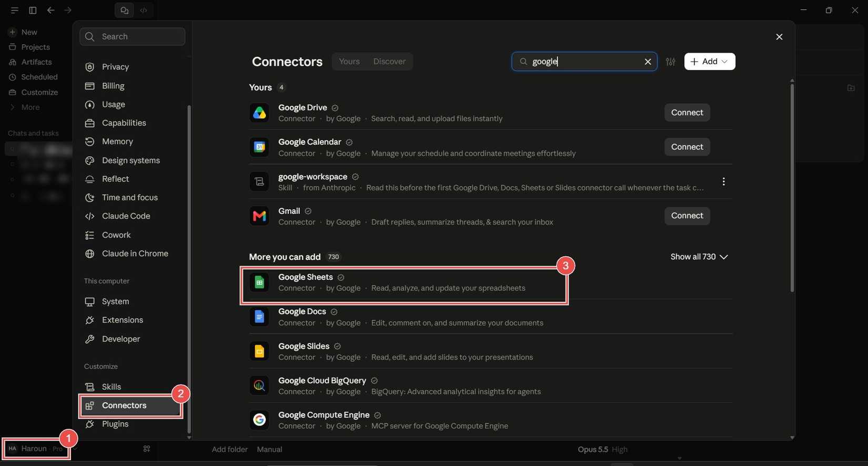Expand the Add connector dropdown
Screen dimensions: 868x466
click(710, 62)
